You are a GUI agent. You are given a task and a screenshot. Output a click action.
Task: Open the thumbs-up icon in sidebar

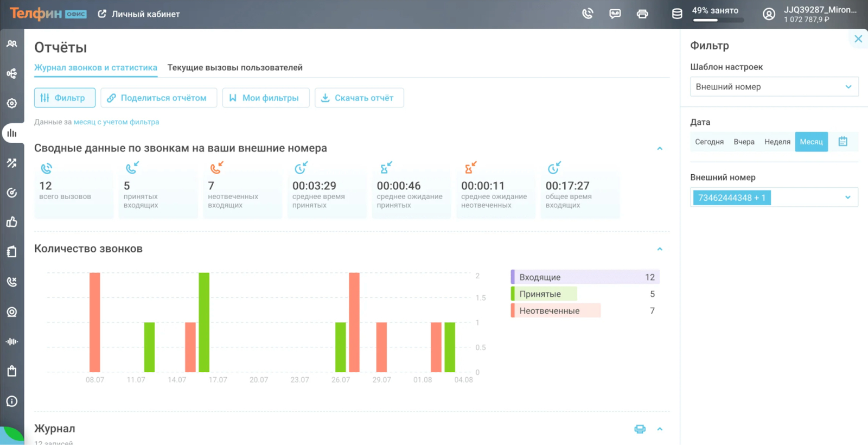point(12,222)
